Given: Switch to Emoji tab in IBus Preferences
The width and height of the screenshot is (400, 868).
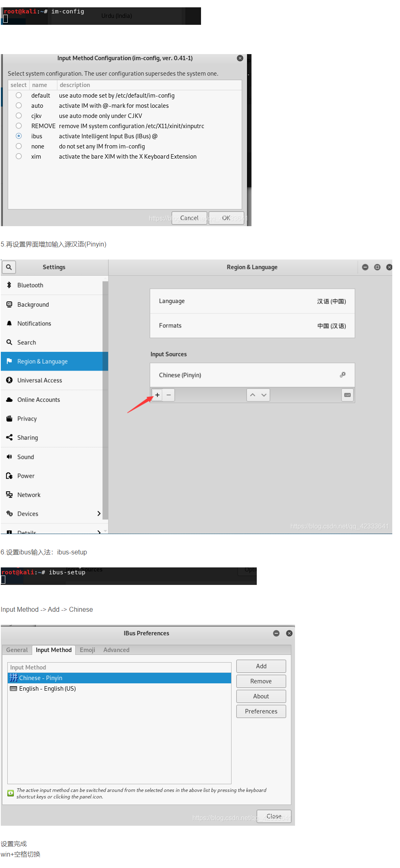Looking at the screenshot, I should coord(87,650).
